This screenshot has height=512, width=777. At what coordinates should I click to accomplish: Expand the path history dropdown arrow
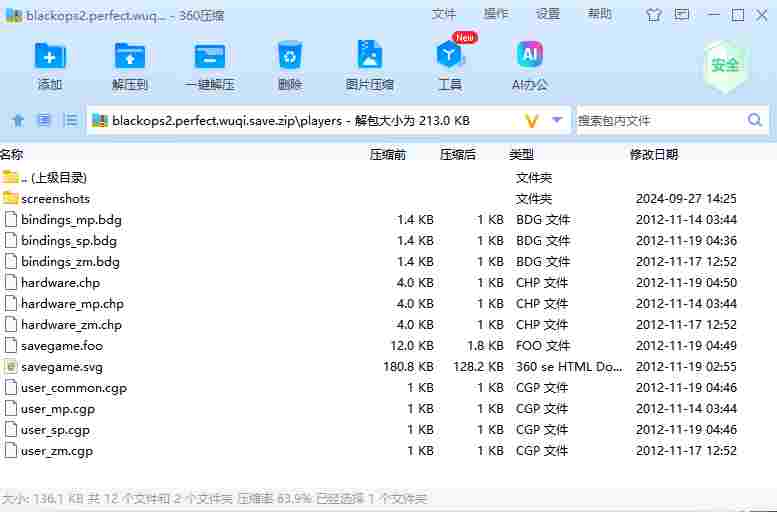coord(557,120)
